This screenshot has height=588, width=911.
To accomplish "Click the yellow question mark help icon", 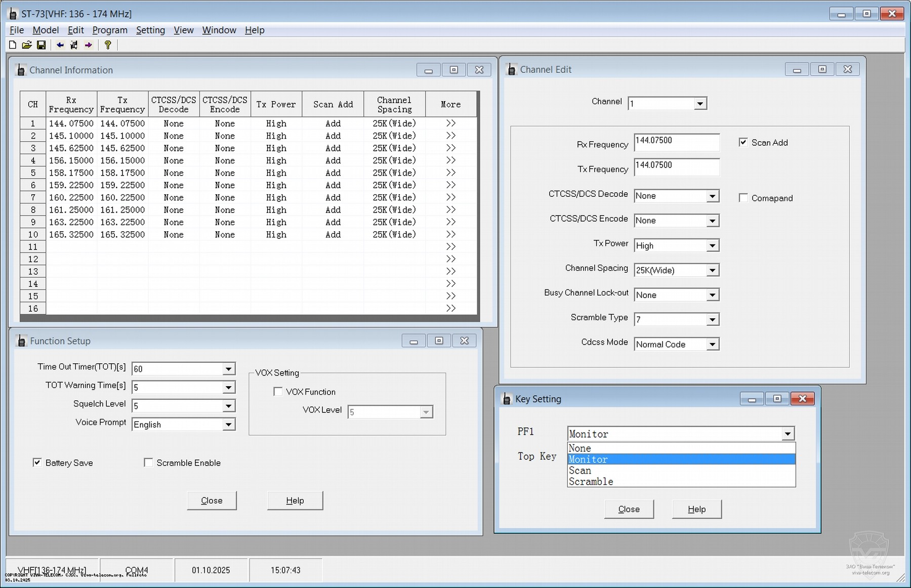I will point(107,45).
